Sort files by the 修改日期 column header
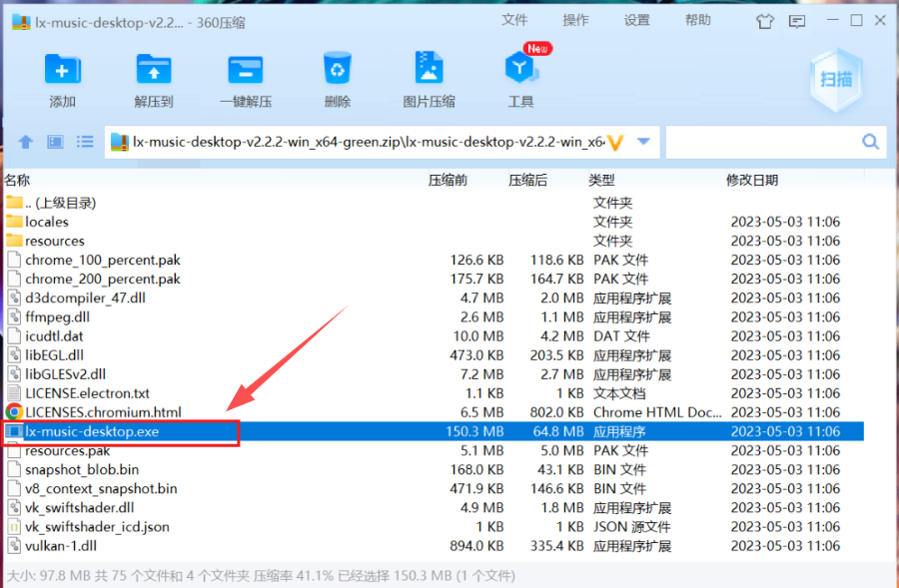The width and height of the screenshot is (899, 588). (x=751, y=181)
